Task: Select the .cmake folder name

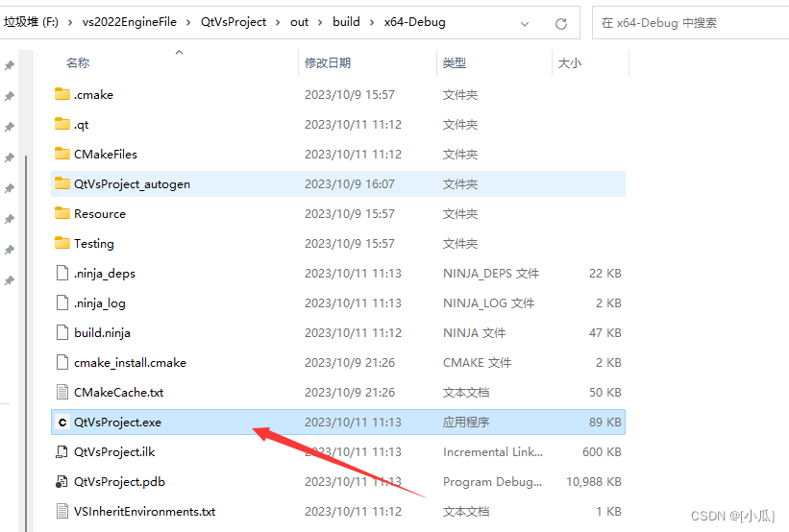Action: click(x=93, y=94)
